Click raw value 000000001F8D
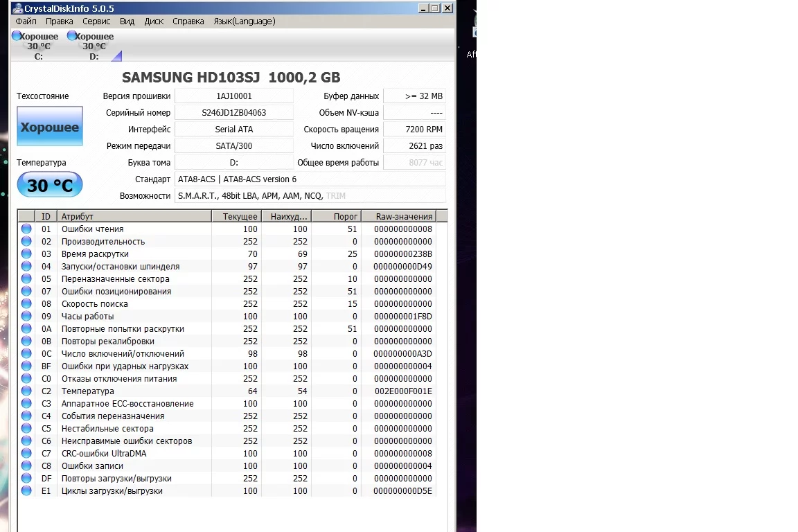The image size is (798, 532). 402,316
